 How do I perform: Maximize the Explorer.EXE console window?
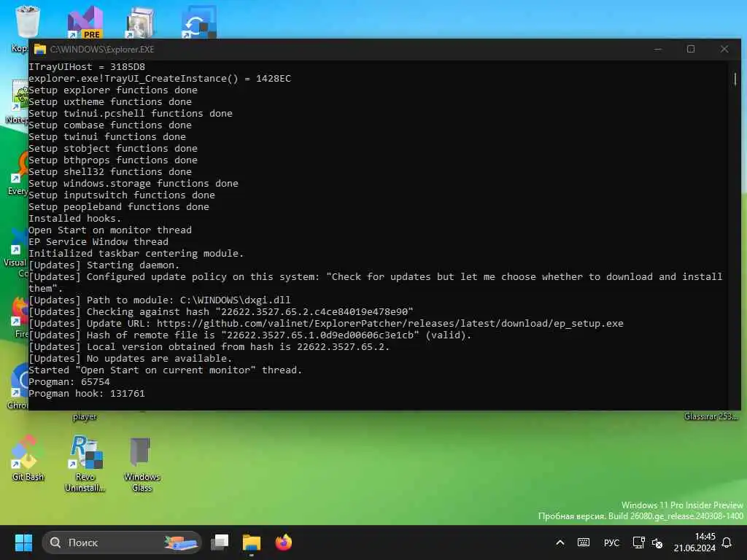[691, 49]
